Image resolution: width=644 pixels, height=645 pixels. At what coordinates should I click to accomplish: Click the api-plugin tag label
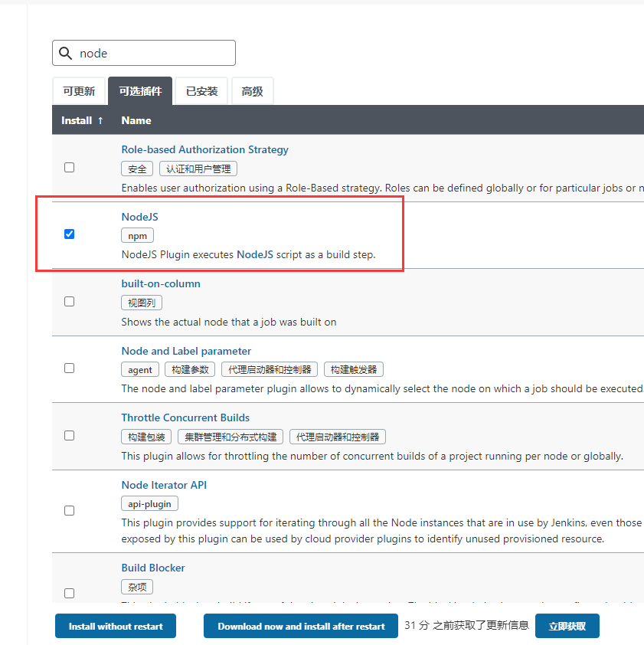point(149,504)
